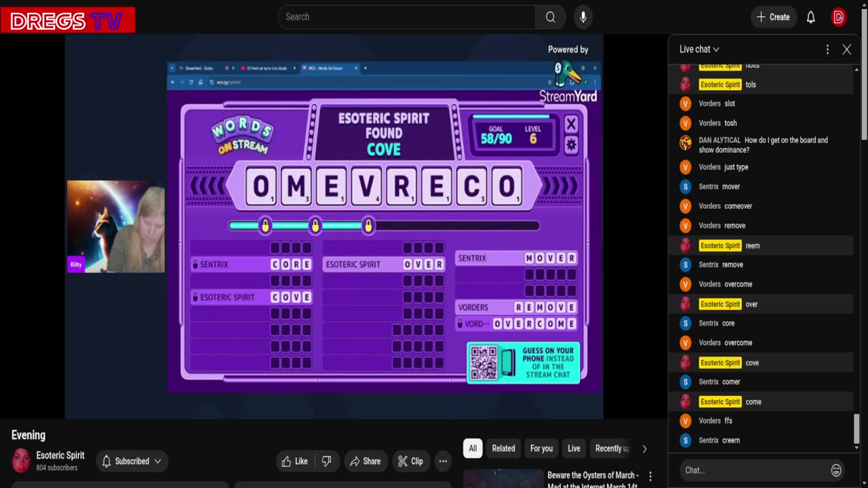
Task: Open the account avatar menu
Action: click(x=839, y=17)
